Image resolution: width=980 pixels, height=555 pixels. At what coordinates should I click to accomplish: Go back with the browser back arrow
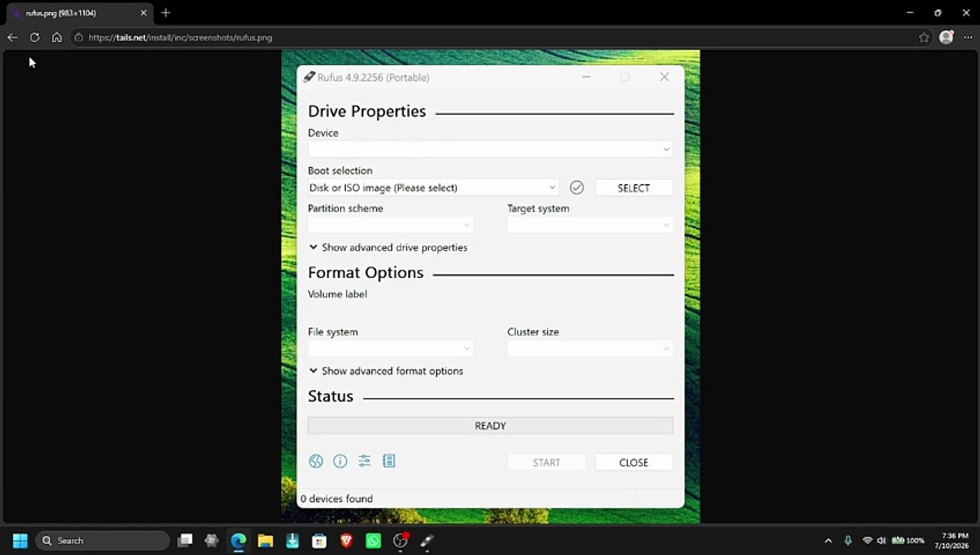12,37
